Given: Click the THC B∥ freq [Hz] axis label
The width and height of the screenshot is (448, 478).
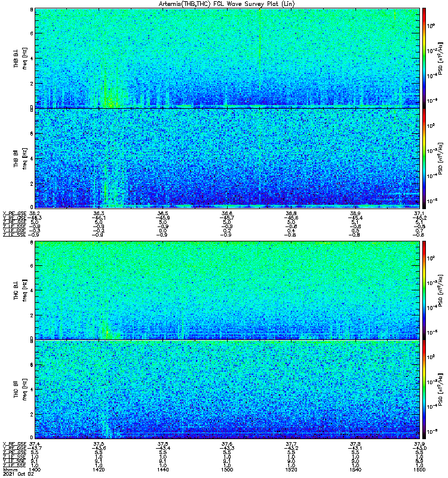Looking at the screenshot, I should click(x=20, y=390).
